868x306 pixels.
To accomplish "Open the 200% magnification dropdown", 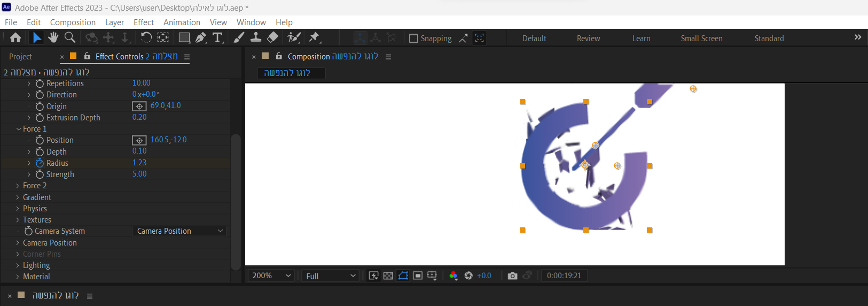I will coord(271,276).
